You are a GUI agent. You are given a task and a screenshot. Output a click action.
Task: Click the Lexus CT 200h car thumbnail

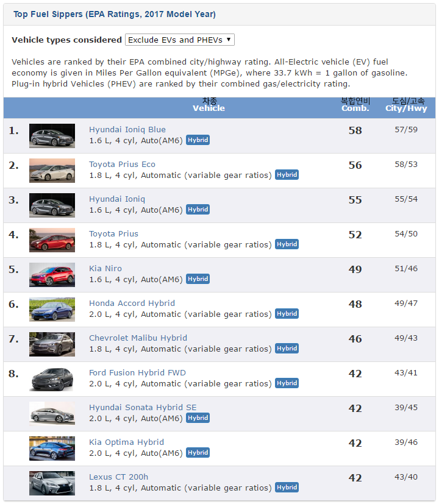[52, 483]
